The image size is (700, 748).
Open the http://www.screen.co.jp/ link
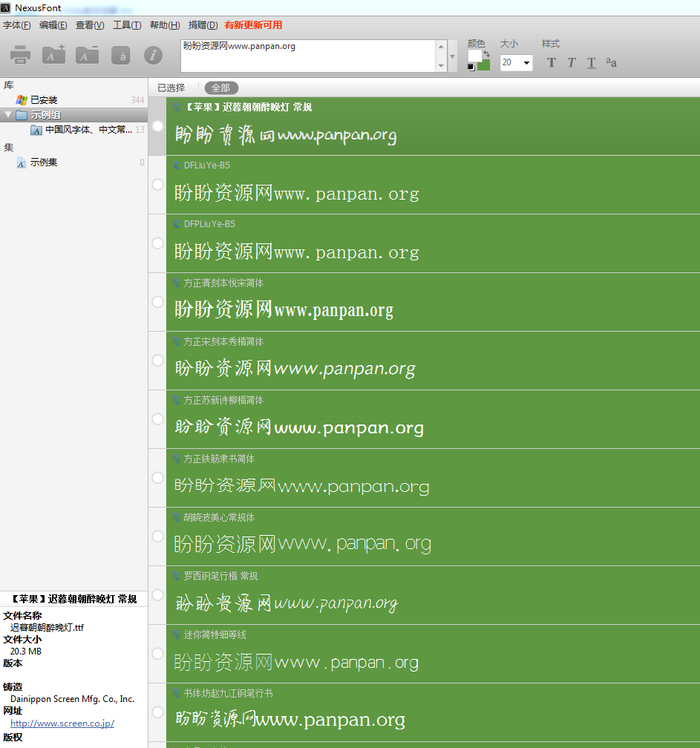tap(62, 724)
